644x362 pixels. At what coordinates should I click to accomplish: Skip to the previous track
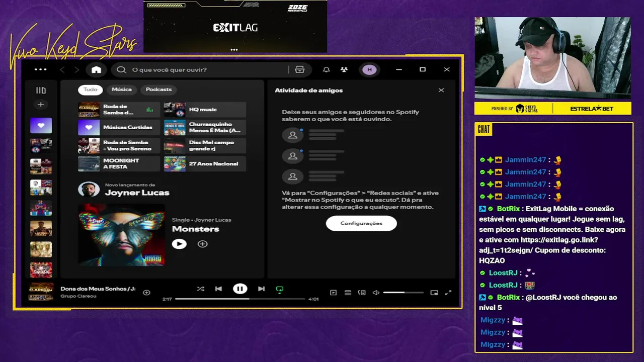(x=218, y=289)
